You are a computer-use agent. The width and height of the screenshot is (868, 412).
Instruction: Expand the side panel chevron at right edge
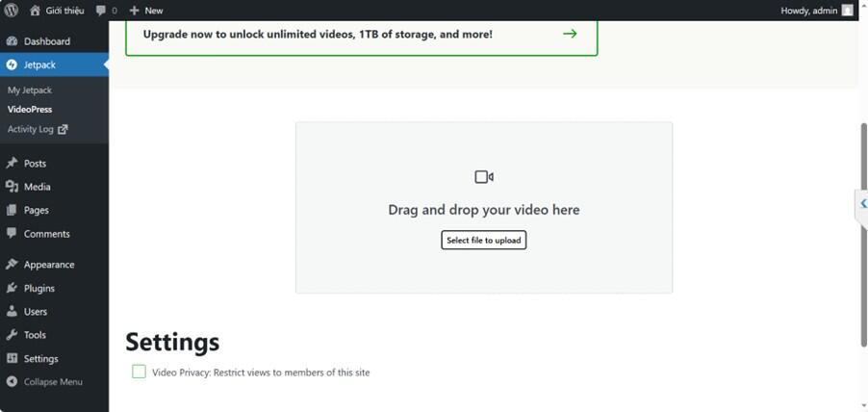pos(862,204)
